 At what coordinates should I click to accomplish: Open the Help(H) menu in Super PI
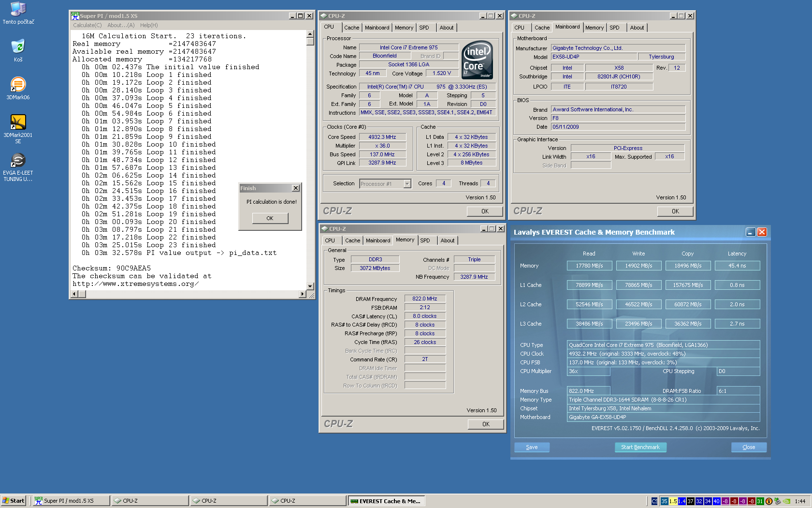pos(149,25)
